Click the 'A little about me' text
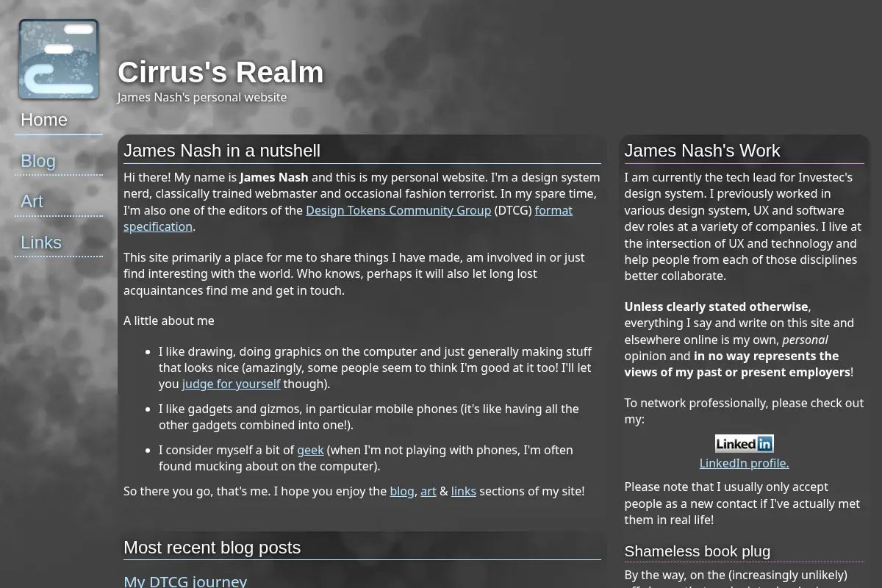This screenshot has height=588, width=882. (x=169, y=320)
